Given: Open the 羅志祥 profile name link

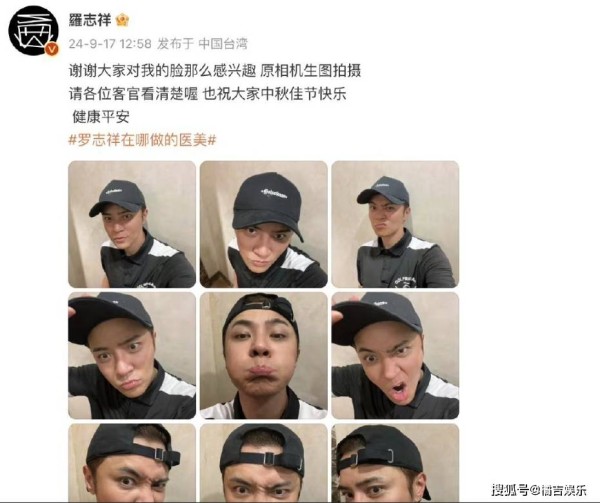Looking at the screenshot, I should (x=90, y=20).
